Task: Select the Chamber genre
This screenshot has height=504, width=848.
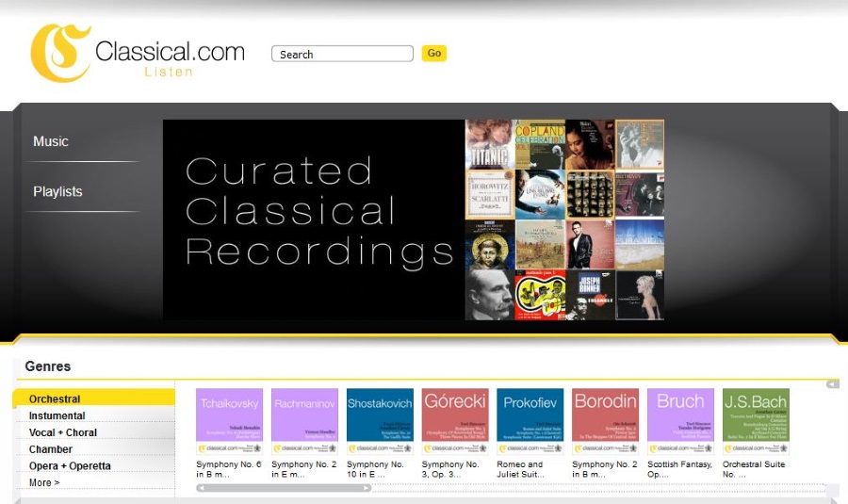Action: pos(51,448)
